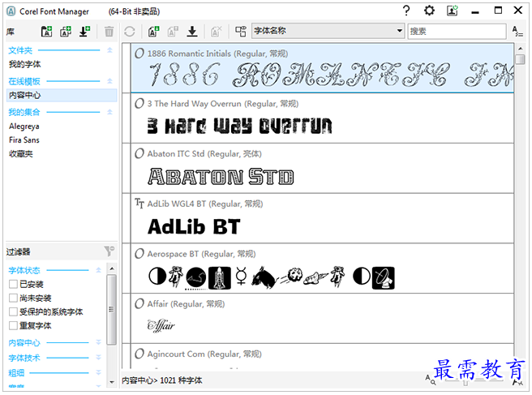Viewport: 532px width, 395px height.
Task: Click OpenType icon of Affair font
Action: (x=139, y=303)
